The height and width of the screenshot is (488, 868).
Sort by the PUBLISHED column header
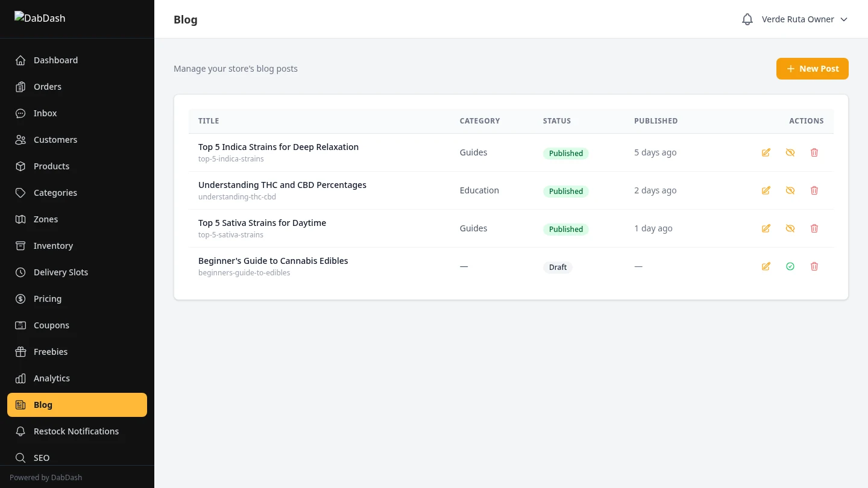coord(656,120)
